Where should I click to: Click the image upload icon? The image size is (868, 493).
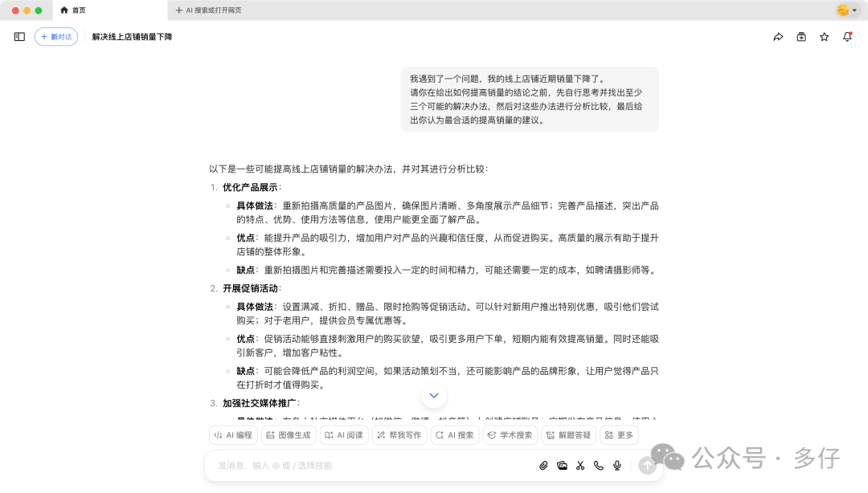(562, 466)
